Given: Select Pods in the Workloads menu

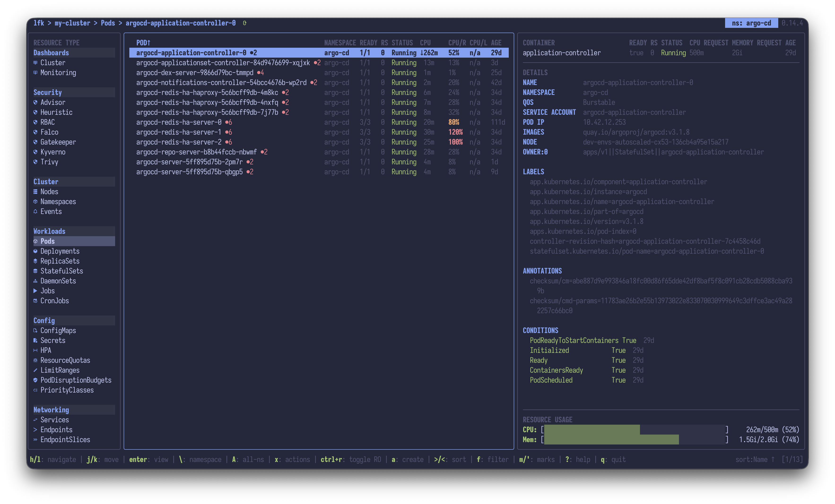Looking at the screenshot, I should point(74,241).
